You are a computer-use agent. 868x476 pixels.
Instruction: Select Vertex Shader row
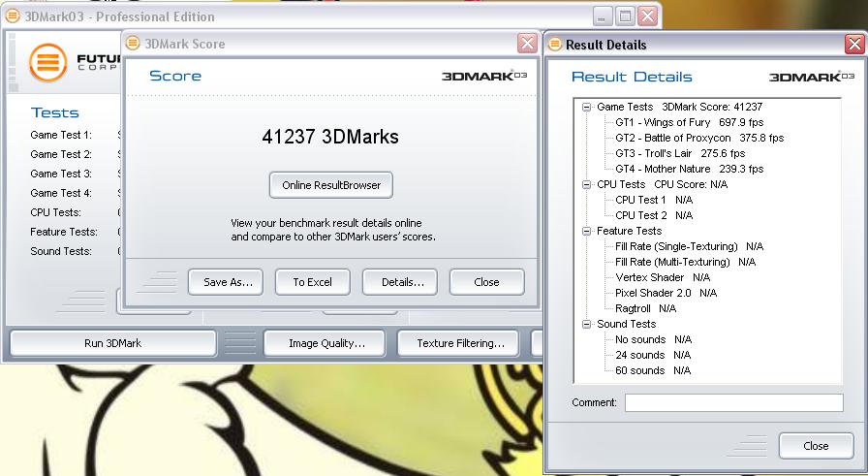(663, 277)
